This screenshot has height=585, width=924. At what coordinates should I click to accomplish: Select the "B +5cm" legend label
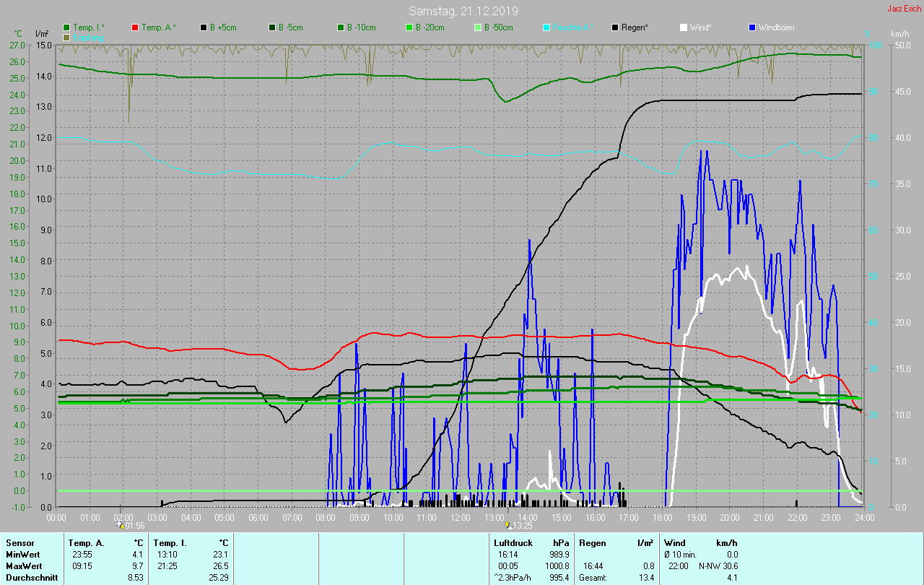(x=223, y=27)
